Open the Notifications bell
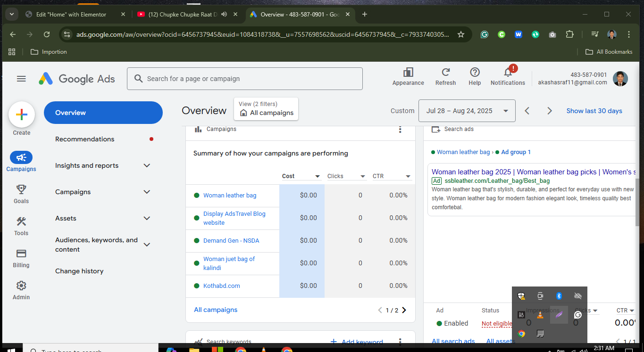 click(x=507, y=72)
